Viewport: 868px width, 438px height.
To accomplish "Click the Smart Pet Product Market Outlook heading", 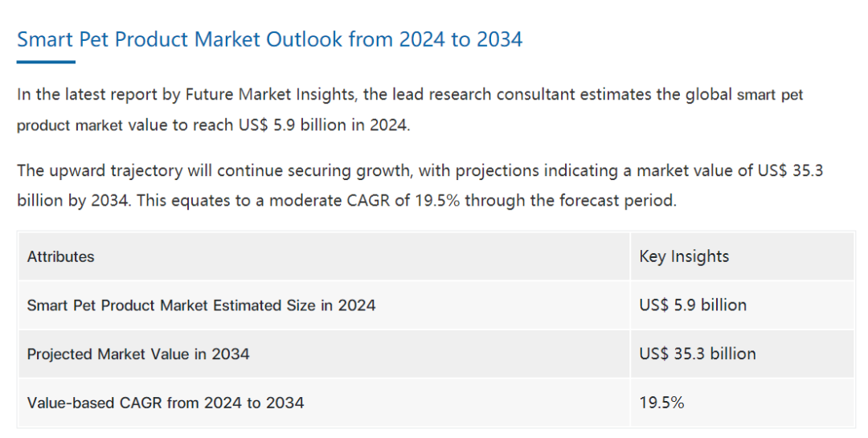I will [x=270, y=39].
